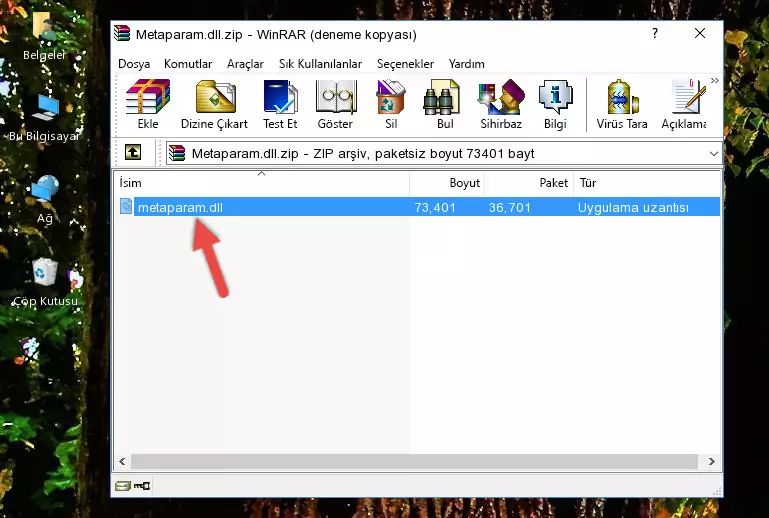Sort by İsim column header
The image size is (769, 518).
tap(262, 182)
